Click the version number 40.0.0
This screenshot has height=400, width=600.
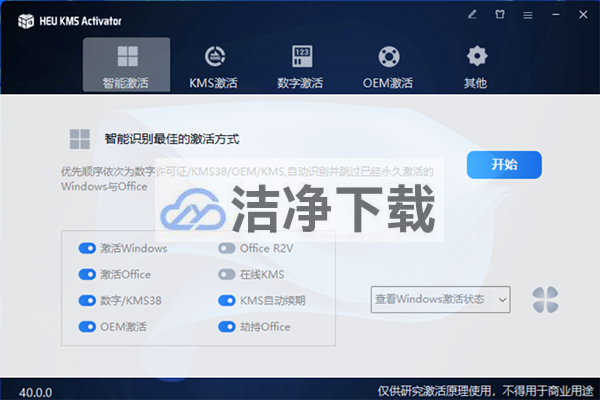(x=36, y=392)
